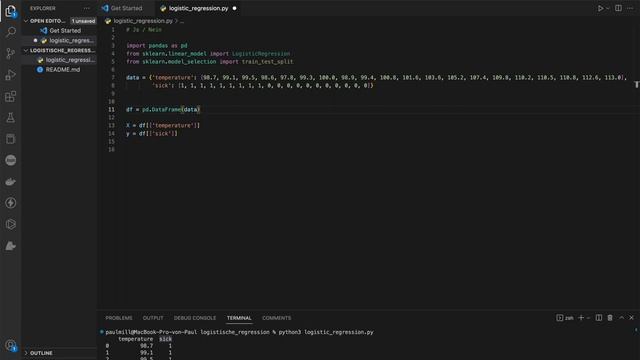Click 'python3 logistic_regression.py' command in terminal

click(326, 332)
